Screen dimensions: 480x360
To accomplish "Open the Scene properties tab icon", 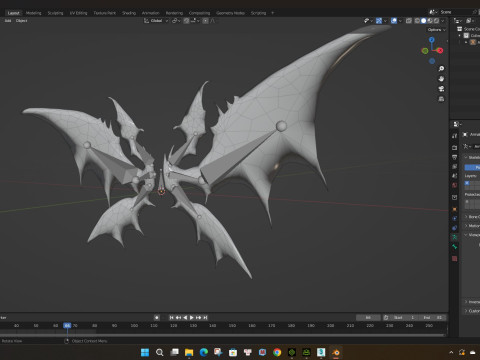I will click(x=455, y=176).
